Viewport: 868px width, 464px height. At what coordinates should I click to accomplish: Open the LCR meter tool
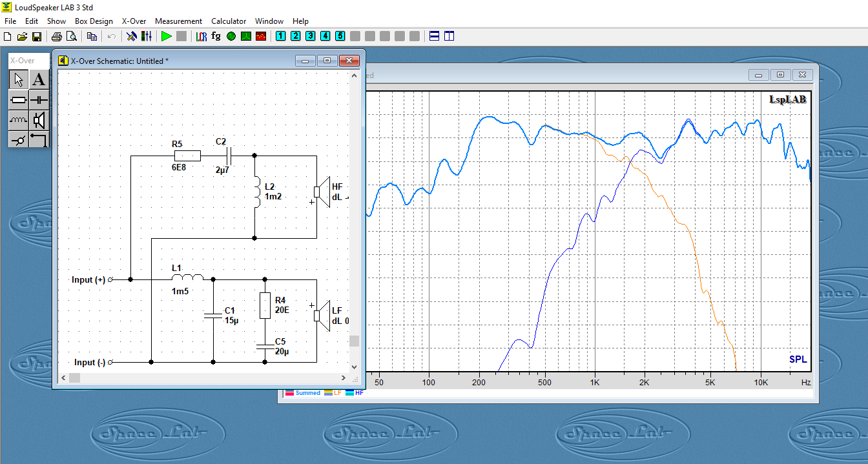pos(201,36)
